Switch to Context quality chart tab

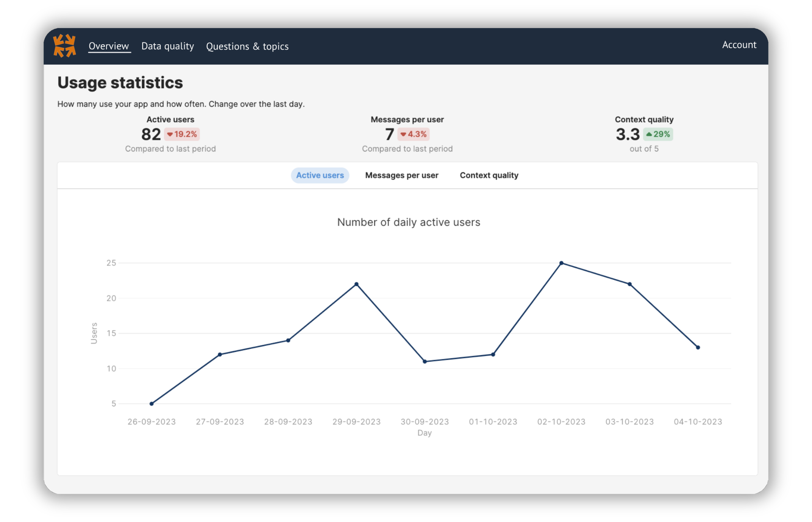(x=489, y=175)
